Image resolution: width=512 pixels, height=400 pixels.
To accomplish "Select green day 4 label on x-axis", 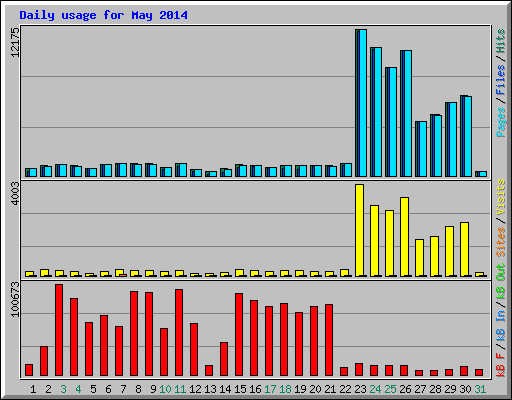I will pos(78,389).
